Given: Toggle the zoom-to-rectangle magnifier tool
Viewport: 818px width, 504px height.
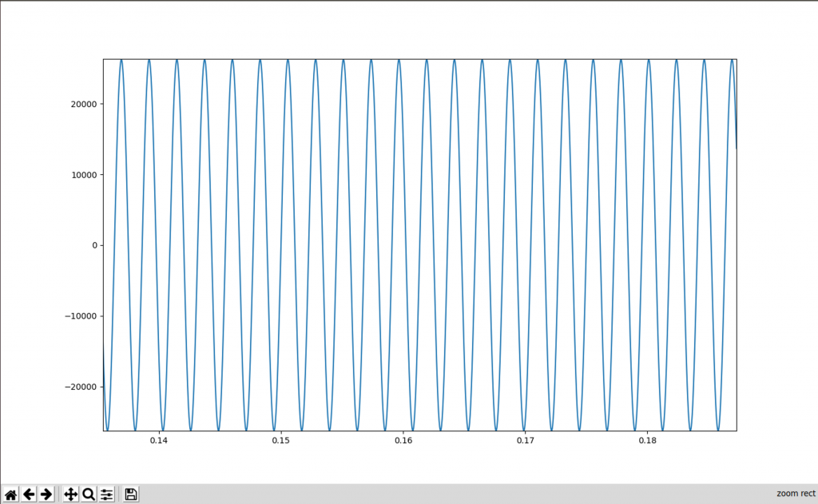Looking at the screenshot, I should click(x=89, y=494).
